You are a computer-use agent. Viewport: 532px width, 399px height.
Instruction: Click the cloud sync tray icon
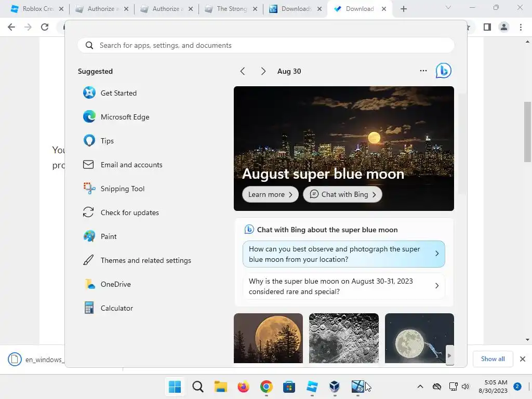(436, 387)
